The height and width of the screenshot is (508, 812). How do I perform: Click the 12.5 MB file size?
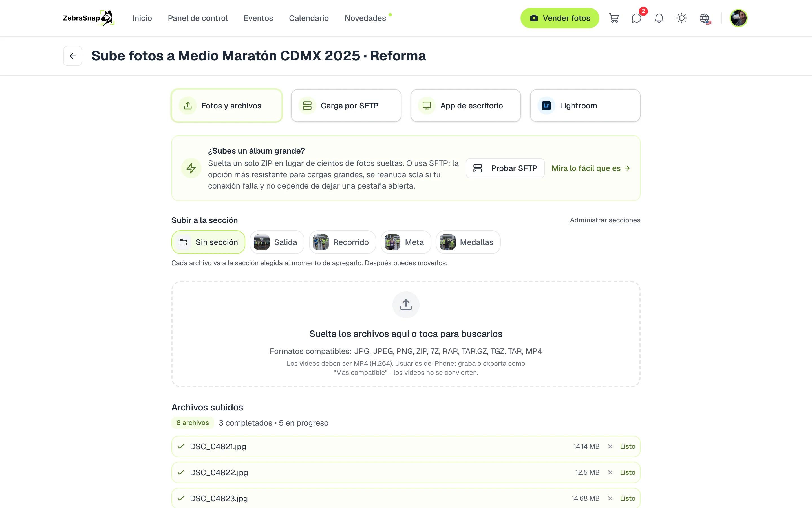pos(587,472)
